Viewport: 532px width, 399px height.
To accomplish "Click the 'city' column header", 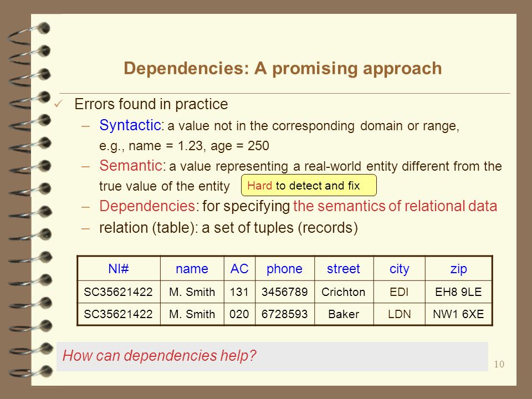I will click(x=400, y=269).
